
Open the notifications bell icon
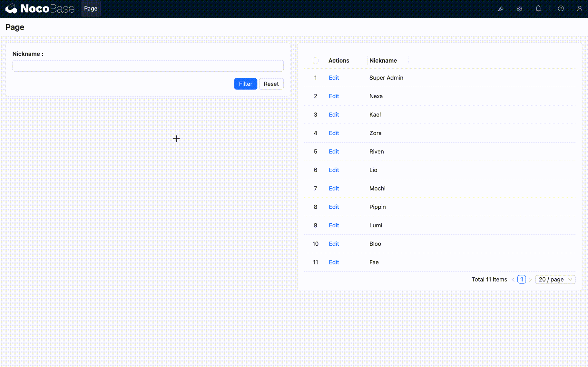click(x=538, y=9)
